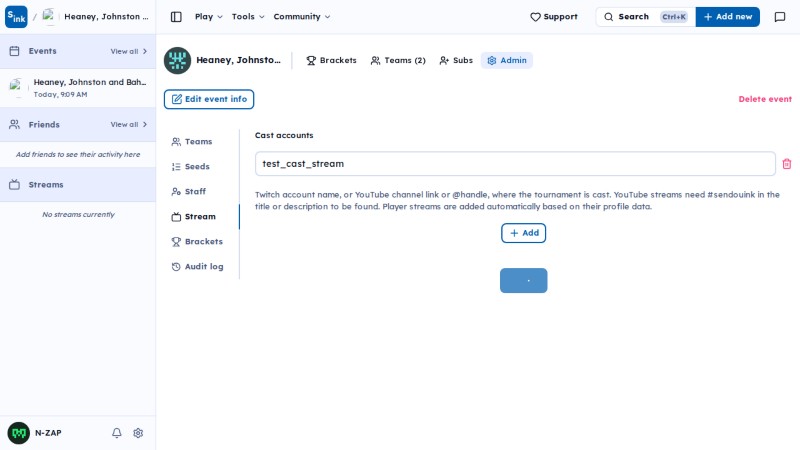The width and height of the screenshot is (800, 450).
Task: Click the tournament logo avatar
Action: [178, 60]
